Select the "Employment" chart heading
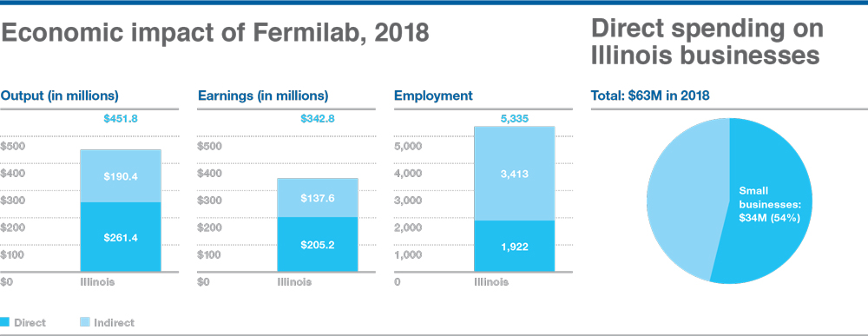Viewport: 868px width, 336px height. [x=433, y=96]
